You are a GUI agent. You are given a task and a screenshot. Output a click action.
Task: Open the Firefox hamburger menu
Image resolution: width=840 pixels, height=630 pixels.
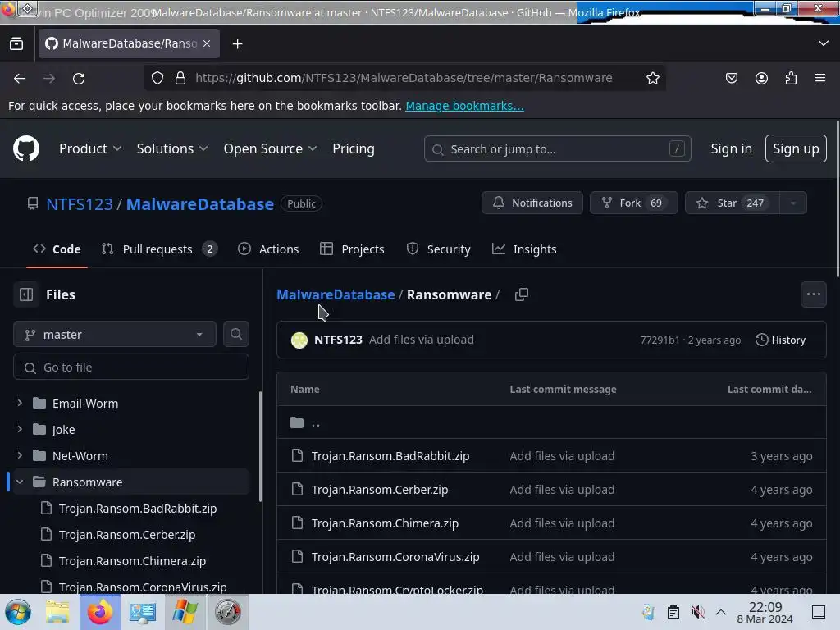coord(820,78)
